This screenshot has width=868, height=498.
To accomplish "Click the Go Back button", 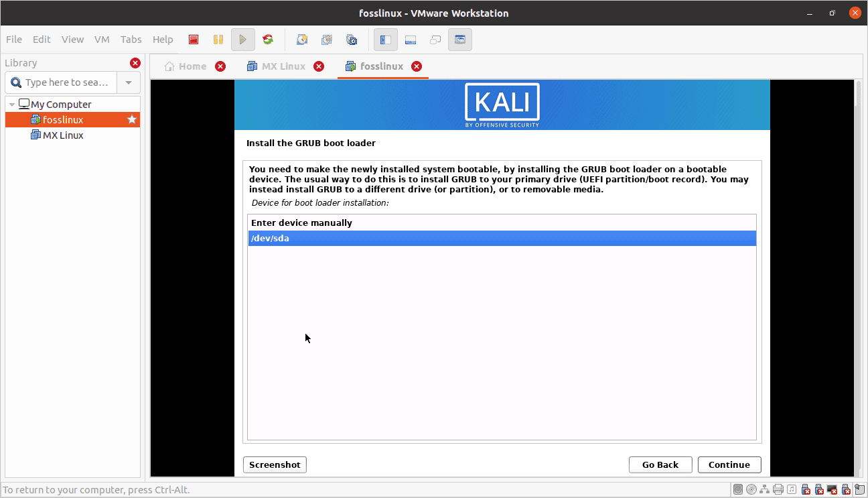I will pos(660,464).
